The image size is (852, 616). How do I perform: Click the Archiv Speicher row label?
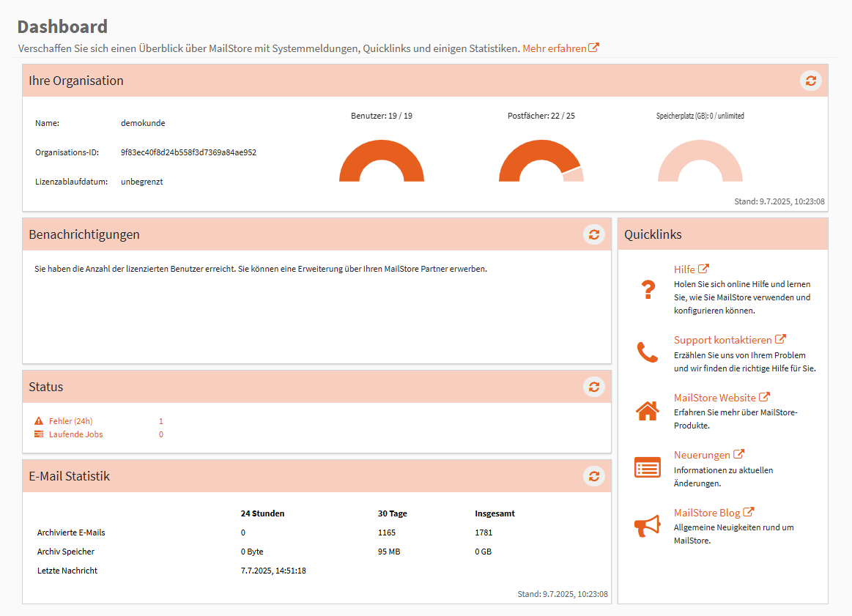coord(66,552)
